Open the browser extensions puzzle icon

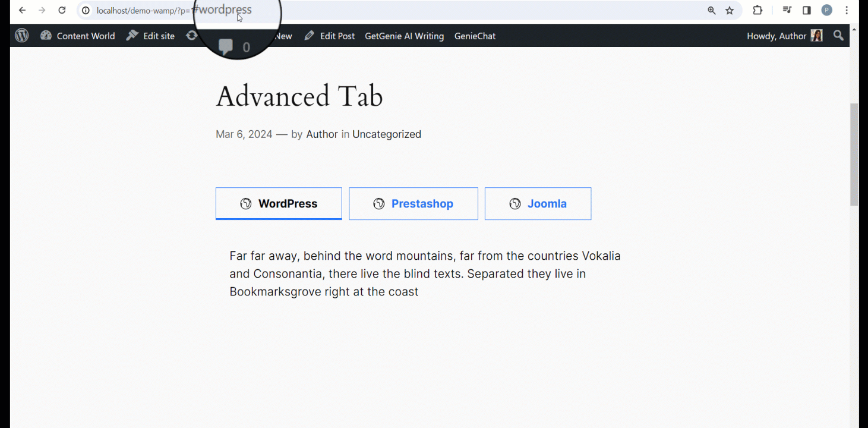pyautogui.click(x=757, y=10)
